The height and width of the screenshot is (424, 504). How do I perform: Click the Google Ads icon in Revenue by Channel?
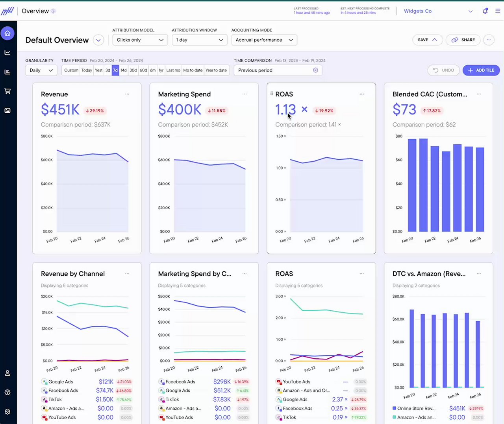pos(44,382)
